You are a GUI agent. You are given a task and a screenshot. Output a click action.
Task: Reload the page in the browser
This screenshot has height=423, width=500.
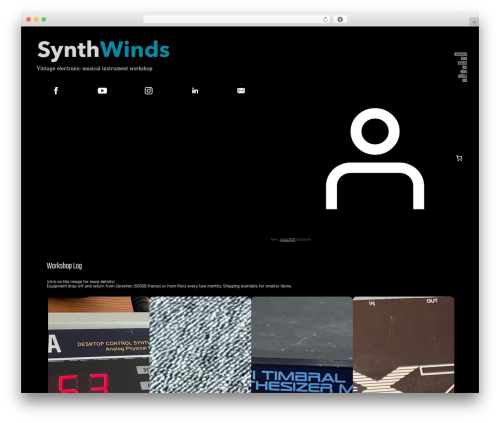tap(325, 19)
